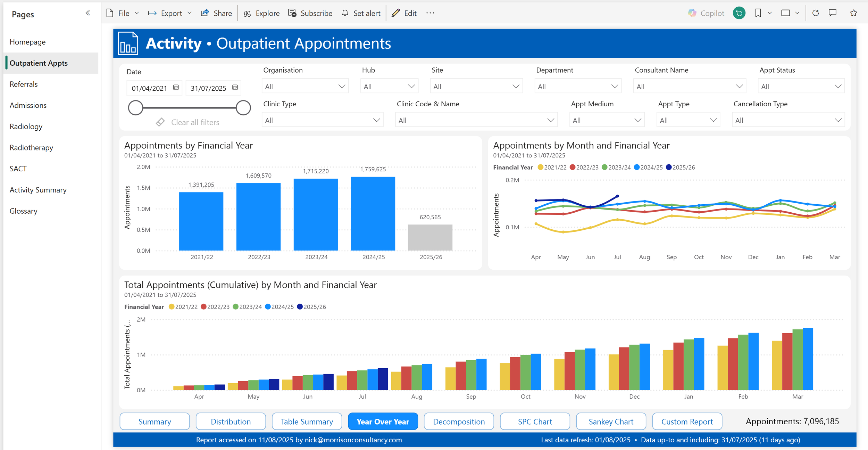Click the Copilot icon
The height and width of the screenshot is (450, 868).
point(692,13)
